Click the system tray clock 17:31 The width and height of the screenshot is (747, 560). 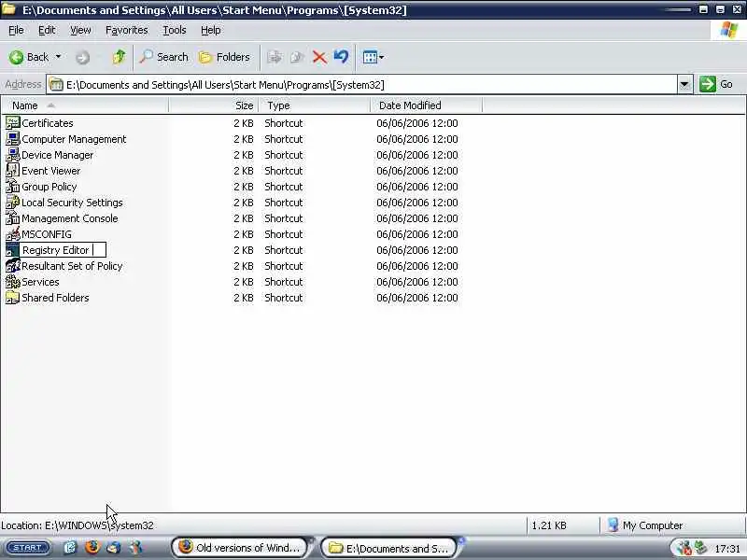point(727,549)
